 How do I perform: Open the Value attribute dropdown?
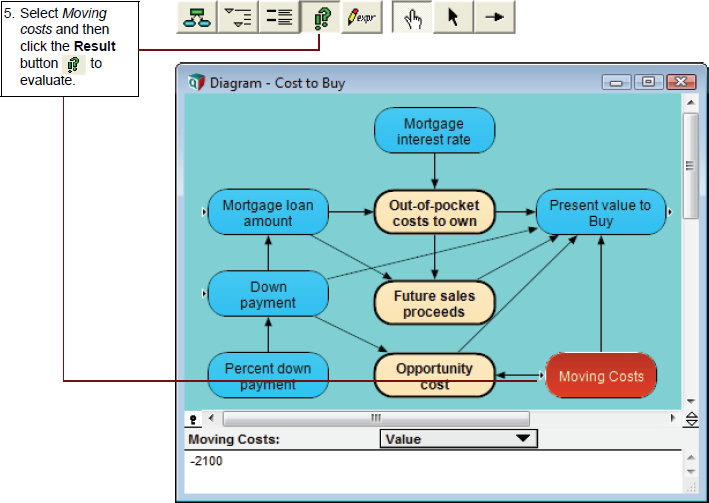pos(458,439)
